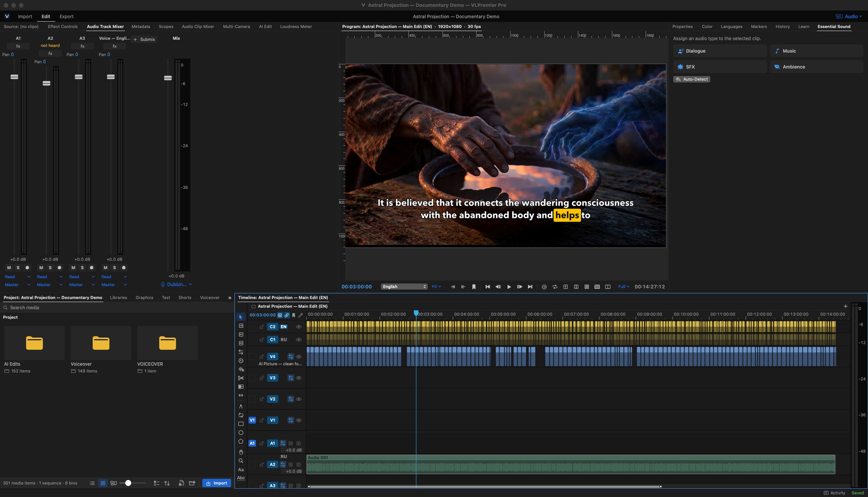
Task: Open Voice — English Read automation dropdown
Action: (x=114, y=277)
